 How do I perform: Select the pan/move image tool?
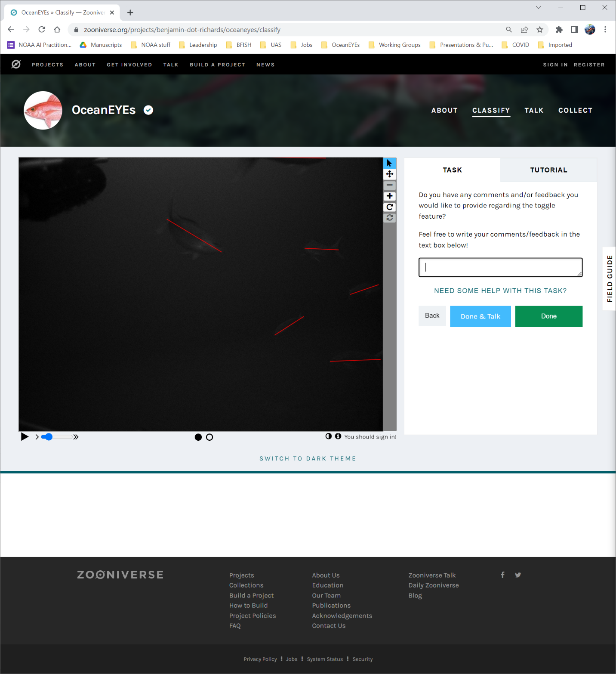click(389, 174)
